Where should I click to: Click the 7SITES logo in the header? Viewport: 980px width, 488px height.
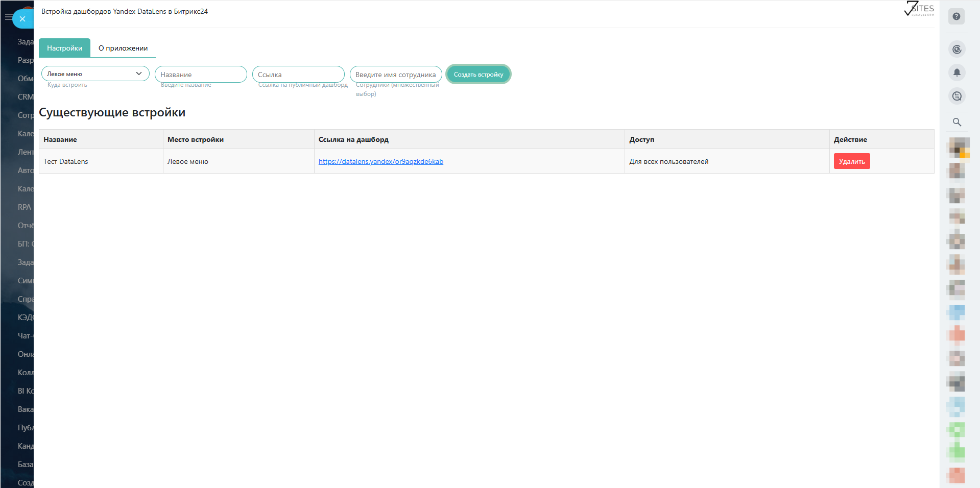point(919,9)
